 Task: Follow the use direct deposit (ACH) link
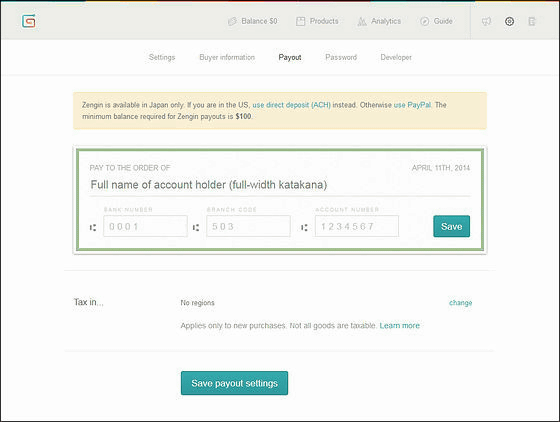point(291,105)
